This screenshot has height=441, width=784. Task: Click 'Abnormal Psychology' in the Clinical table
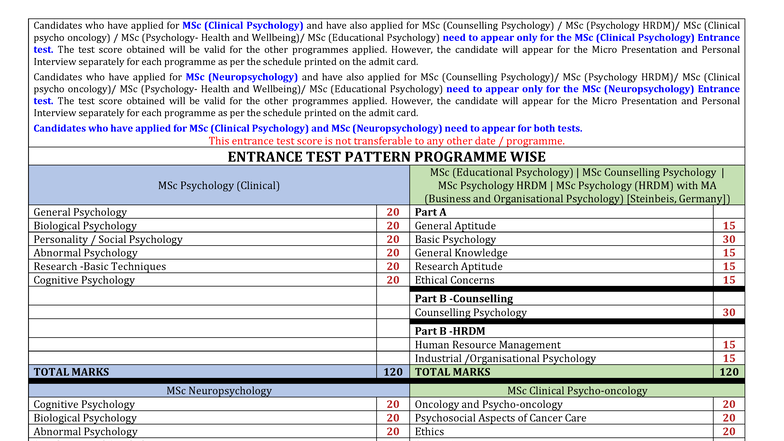(x=86, y=252)
